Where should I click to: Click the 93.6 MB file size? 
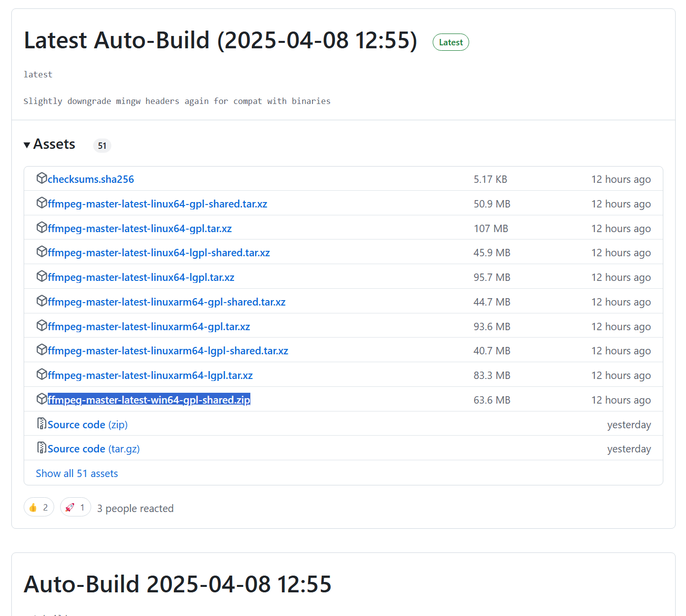tap(492, 327)
